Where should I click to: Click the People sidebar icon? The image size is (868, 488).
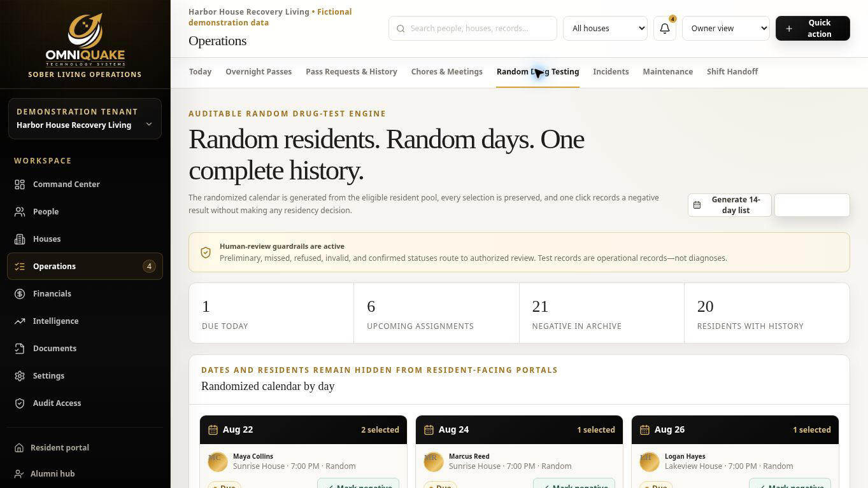pos(20,212)
